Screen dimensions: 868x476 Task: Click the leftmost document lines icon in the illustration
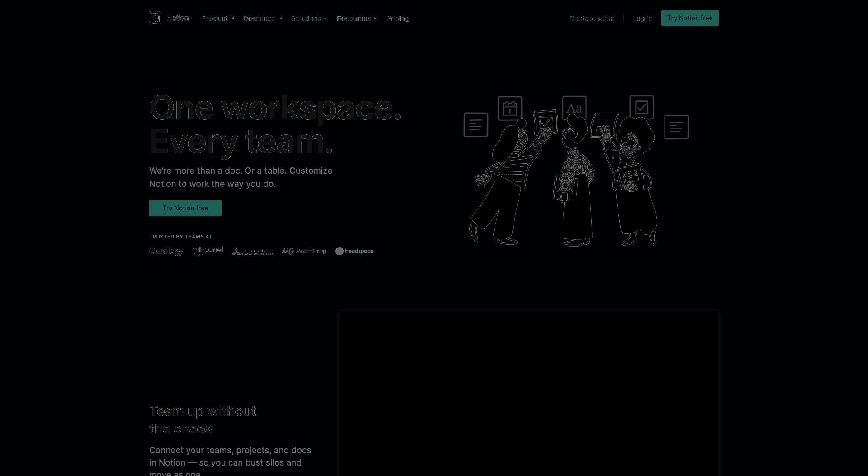tap(476, 125)
